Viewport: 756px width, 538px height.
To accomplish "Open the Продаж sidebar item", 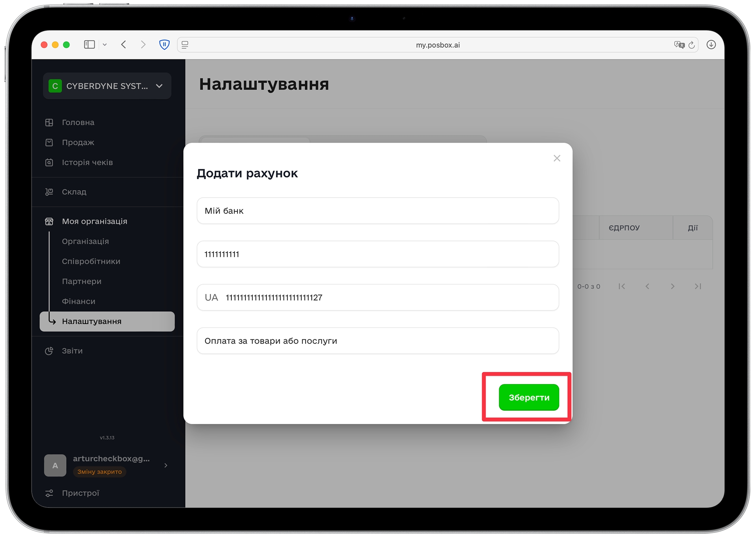I will tap(78, 142).
